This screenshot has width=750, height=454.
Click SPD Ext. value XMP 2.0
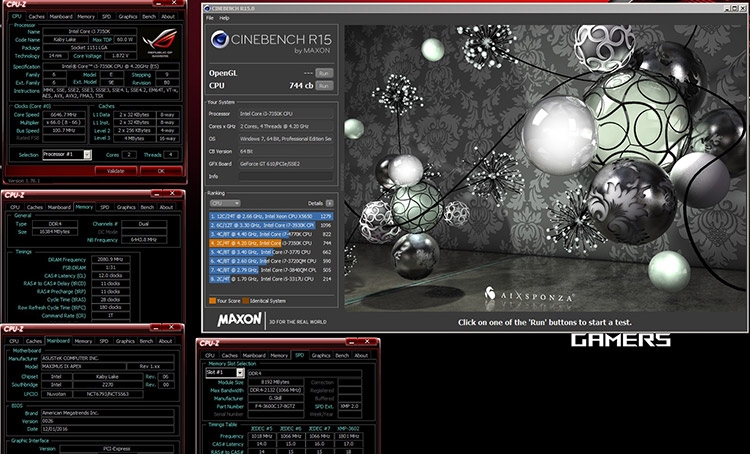coord(350,406)
